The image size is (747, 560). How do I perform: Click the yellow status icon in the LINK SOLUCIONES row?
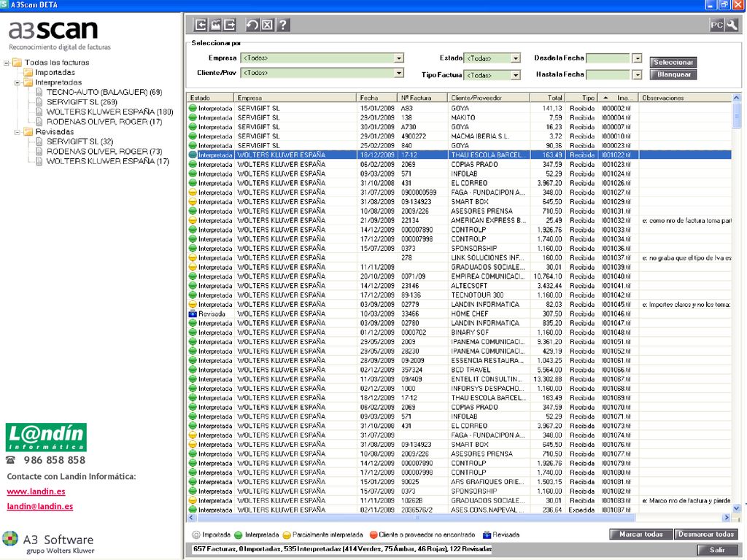point(193,257)
